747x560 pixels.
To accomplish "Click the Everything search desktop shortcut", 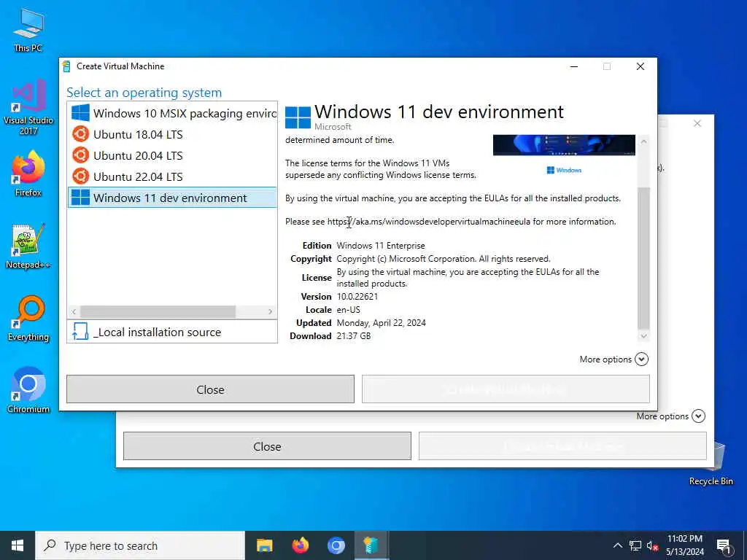I will pyautogui.click(x=28, y=319).
